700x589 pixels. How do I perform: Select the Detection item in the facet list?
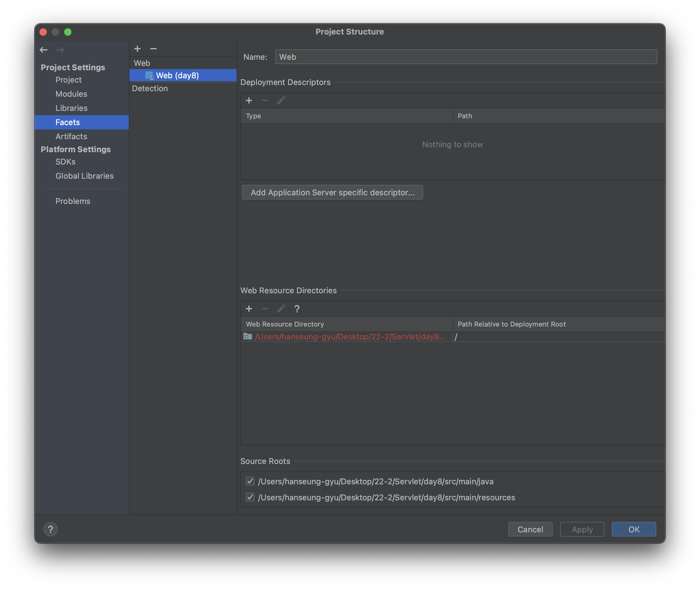(150, 88)
